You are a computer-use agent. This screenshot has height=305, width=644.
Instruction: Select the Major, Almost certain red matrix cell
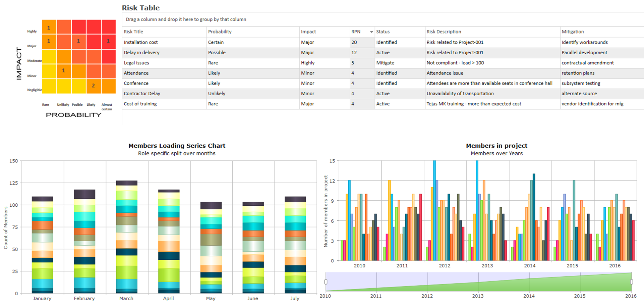108,41
